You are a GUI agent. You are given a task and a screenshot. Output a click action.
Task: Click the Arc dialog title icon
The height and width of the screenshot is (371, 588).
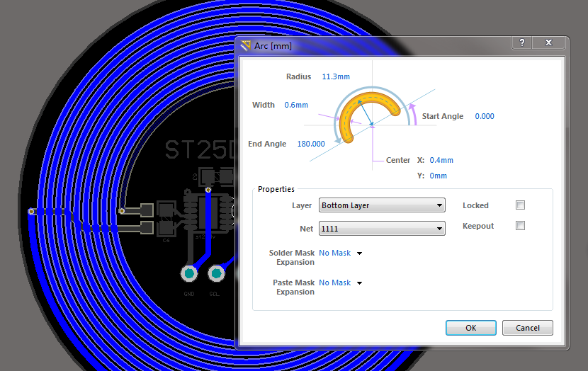click(x=245, y=46)
